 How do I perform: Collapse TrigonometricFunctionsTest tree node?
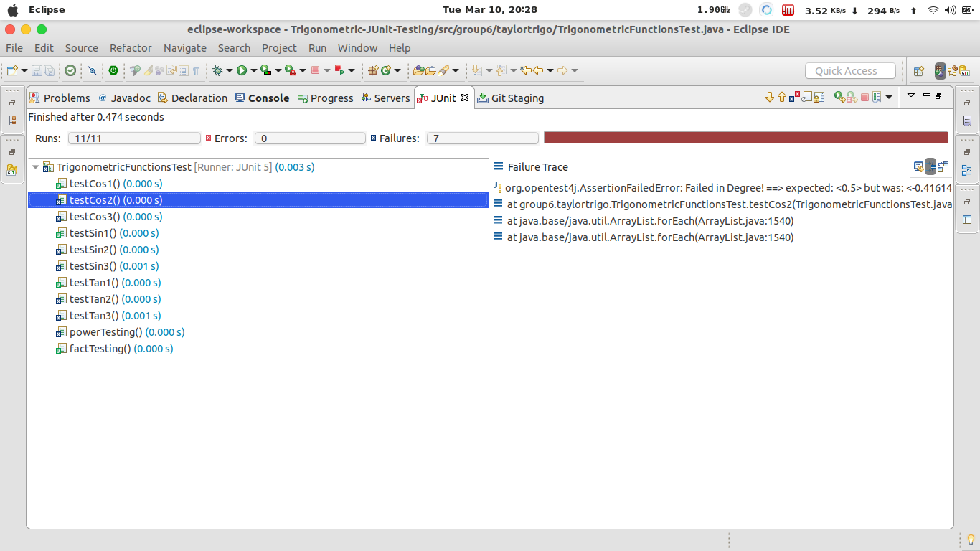(x=36, y=167)
